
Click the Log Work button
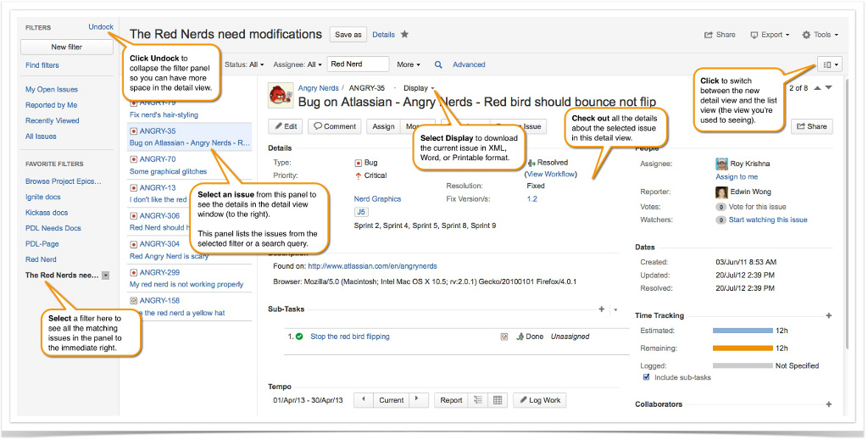tap(540, 400)
